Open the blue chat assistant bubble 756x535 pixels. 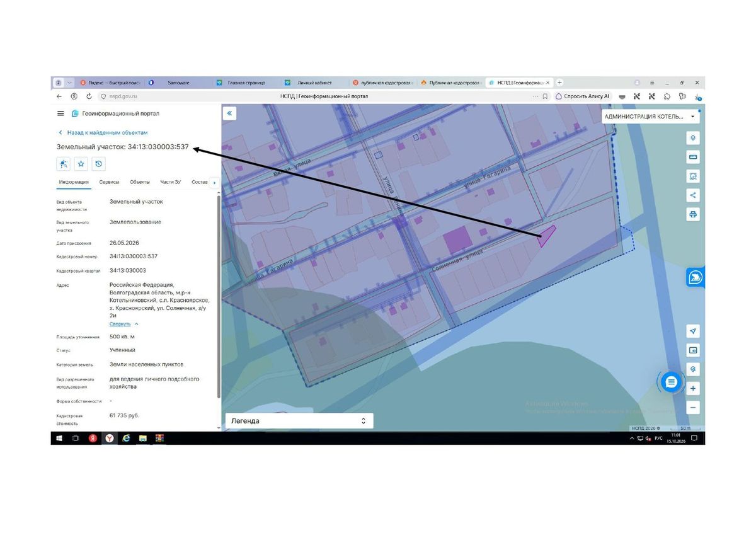point(672,382)
